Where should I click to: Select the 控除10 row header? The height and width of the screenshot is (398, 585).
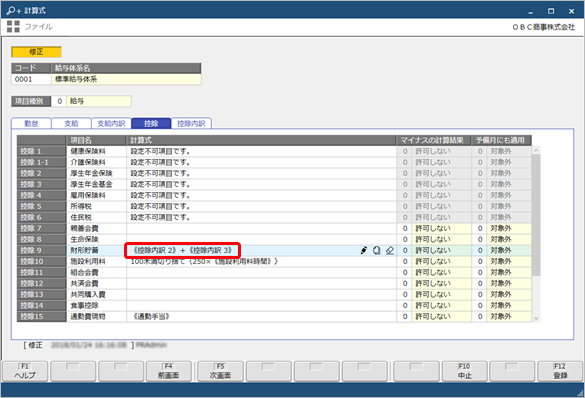(x=41, y=261)
